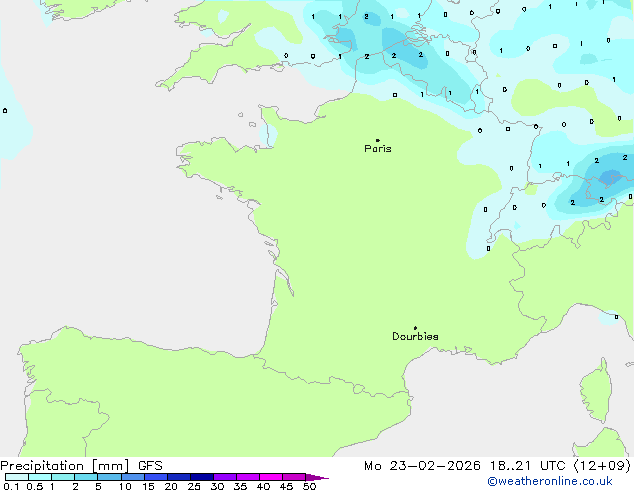Viewport: 634px width, 490px height.
Task: Open the weatheronline.co.uk link
Action: pyautogui.click(x=550, y=481)
